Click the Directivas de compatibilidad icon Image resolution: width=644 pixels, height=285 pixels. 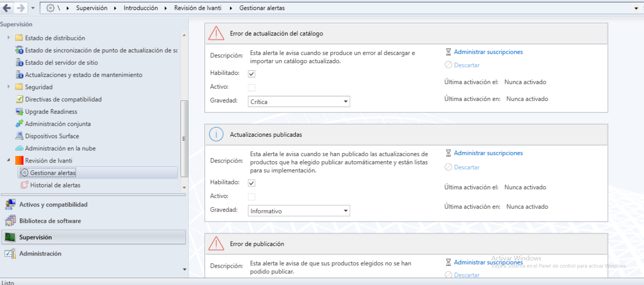point(19,99)
